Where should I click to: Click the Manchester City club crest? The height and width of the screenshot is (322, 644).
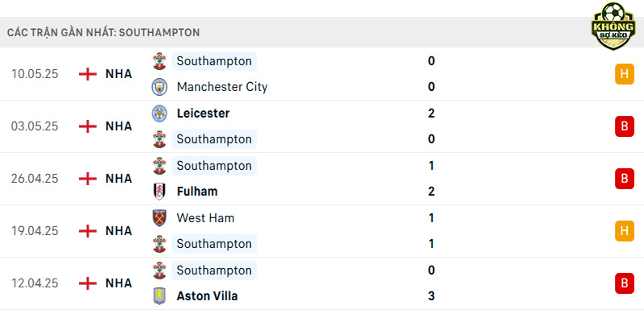coord(159,87)
